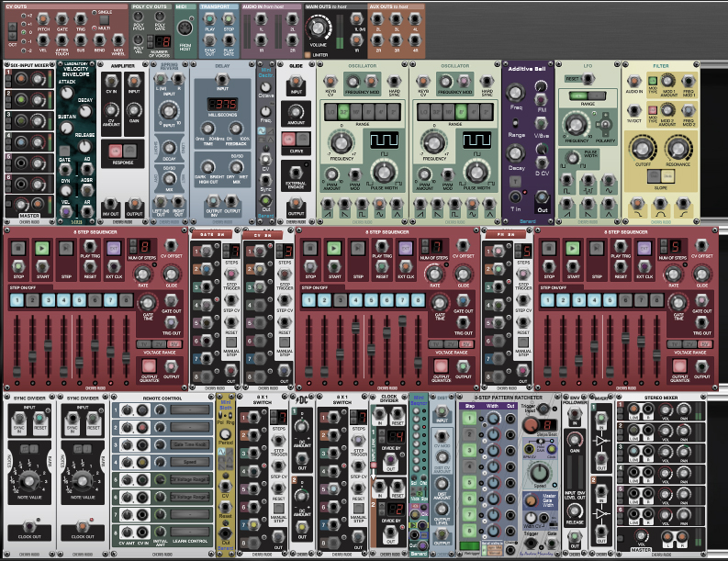Toggle the LIMITER in Main Outs
Image resolution: width=728 pixels, height=561 pixels.
coord(308,54)
